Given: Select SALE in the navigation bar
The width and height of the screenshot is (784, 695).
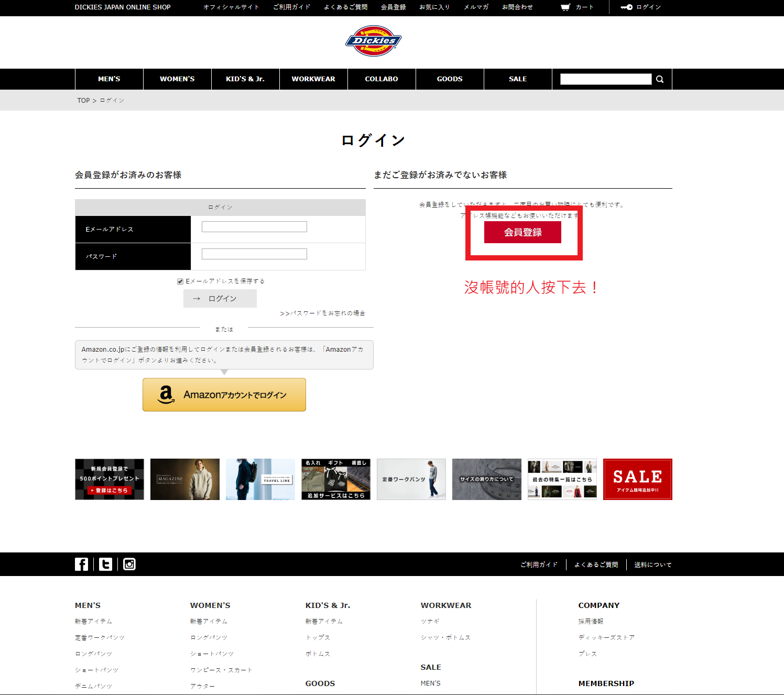Looking at the screenshot, I should pyautogui.click(x=517, y=79).
